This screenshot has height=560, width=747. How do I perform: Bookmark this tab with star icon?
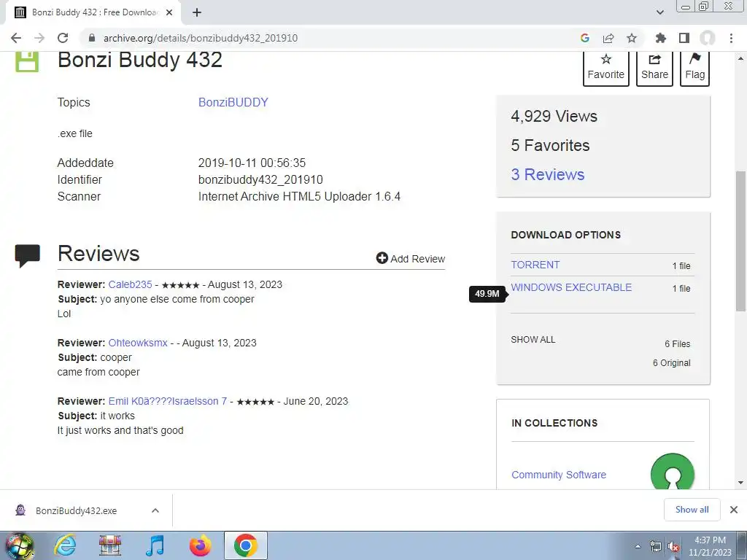click(632, 38)
